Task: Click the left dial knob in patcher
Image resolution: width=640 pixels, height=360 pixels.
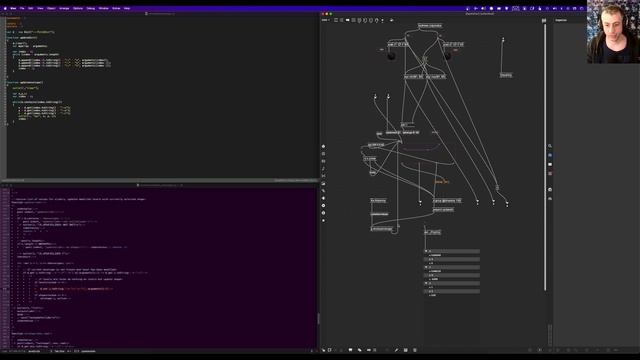Action: 391,56
